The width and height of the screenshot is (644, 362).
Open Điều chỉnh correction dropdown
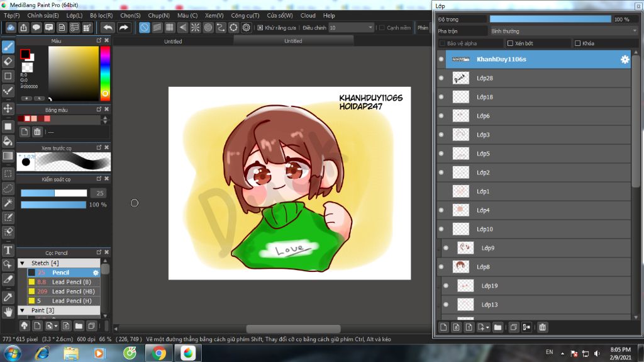351,28
